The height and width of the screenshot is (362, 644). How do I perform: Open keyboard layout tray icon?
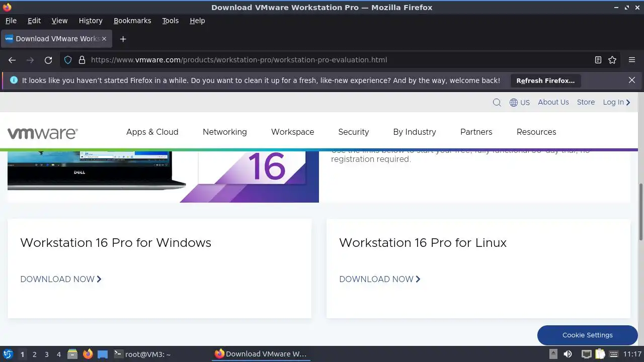point(614,354)
